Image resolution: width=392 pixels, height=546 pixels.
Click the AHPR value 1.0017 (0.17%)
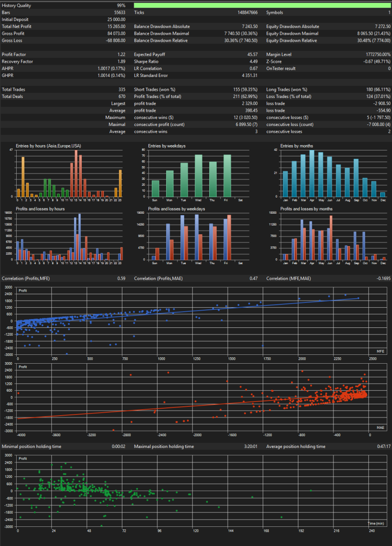pos(111,69)
